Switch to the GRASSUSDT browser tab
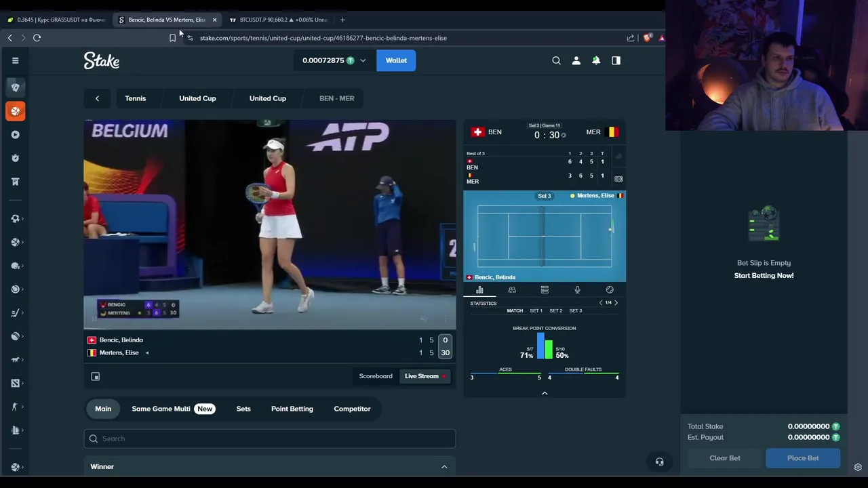This screenshot has height=488, width=868. (56, 20)
